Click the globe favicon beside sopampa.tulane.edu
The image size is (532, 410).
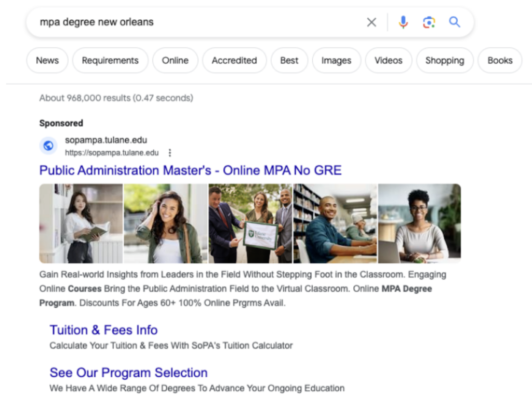[x=48, y=146]
